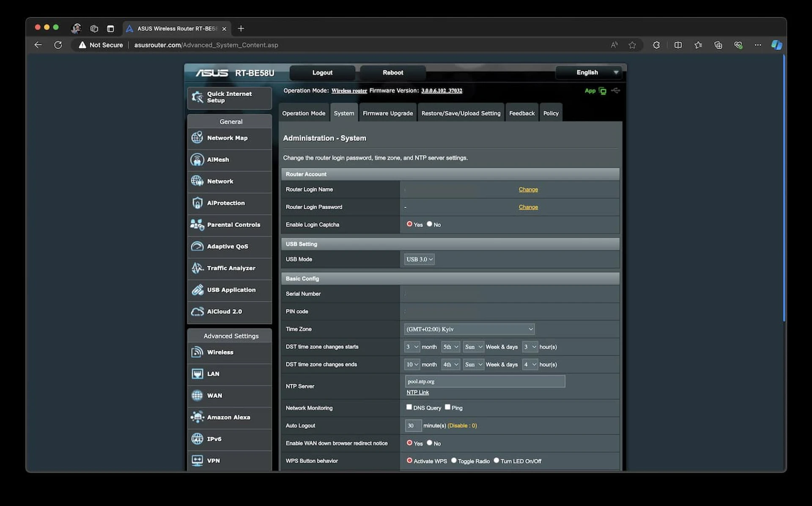
Task: Switch to Policy tab
Action: [551, 113]
